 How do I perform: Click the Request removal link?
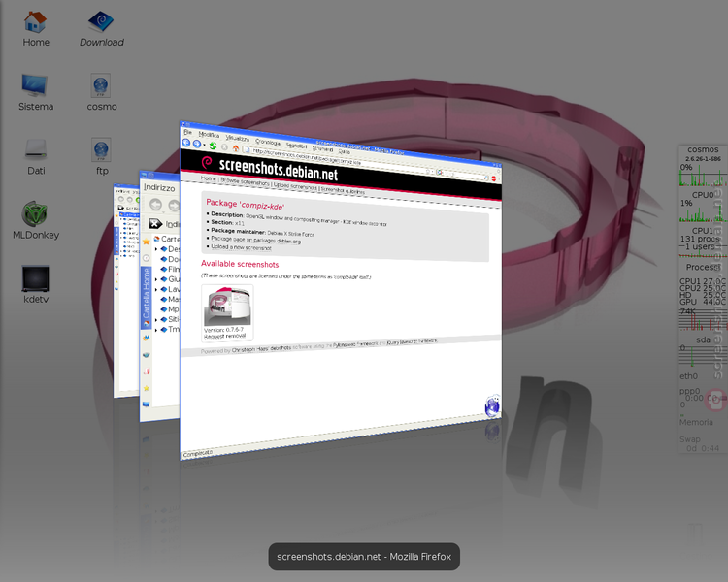(225, 336)
